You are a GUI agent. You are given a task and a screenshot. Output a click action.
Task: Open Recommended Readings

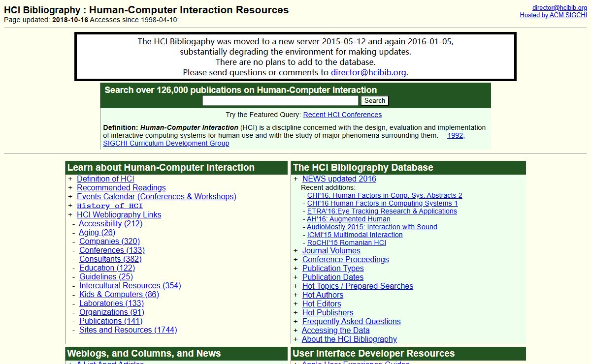[121, 188]
